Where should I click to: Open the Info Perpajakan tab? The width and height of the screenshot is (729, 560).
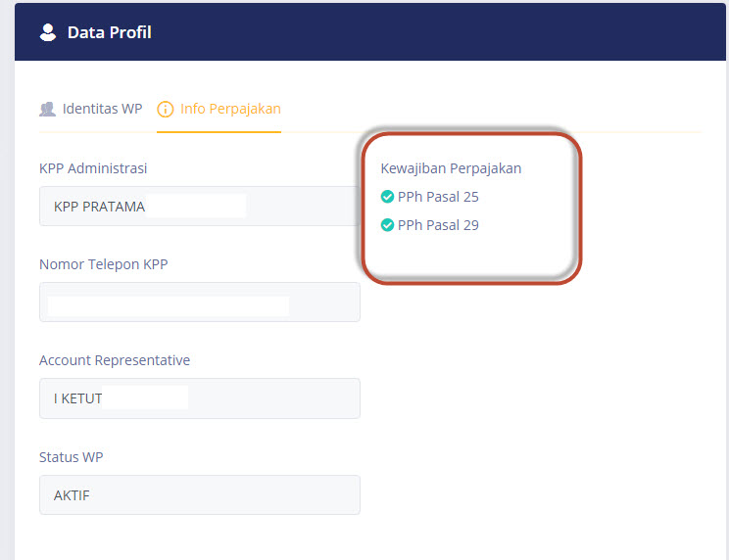[x=219, y=109]
